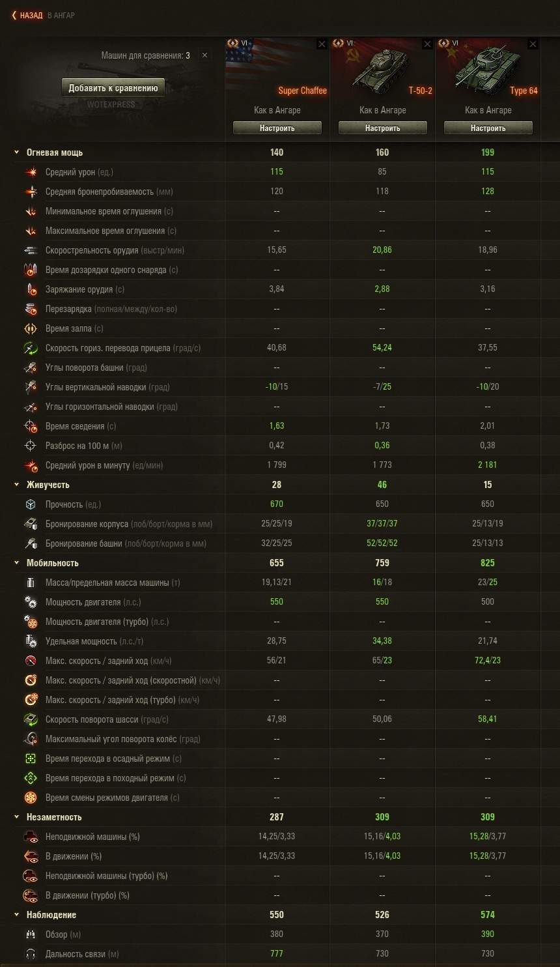Screen dimensions: 560x967
Task: Click Добавить к сравнению button
Action: coord(113,88)
